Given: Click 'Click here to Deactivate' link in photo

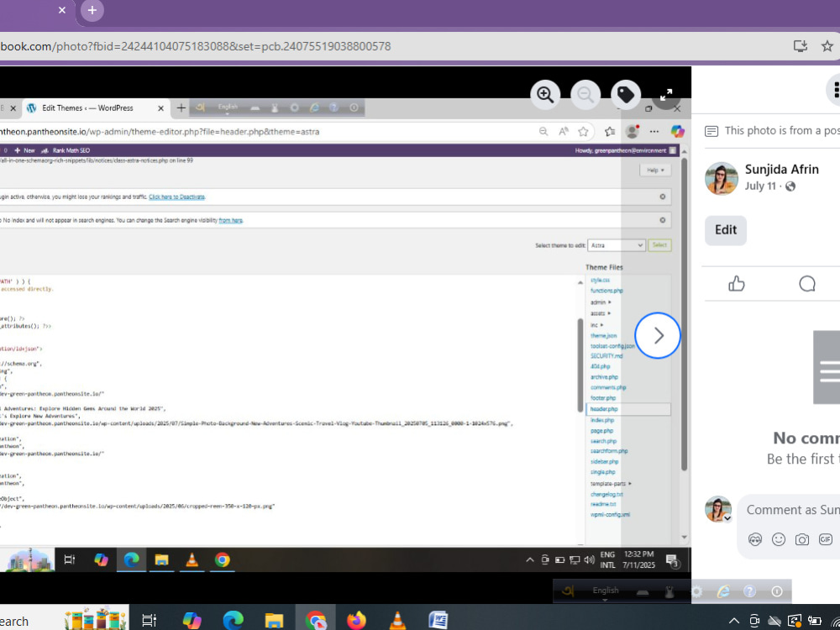Looking at the screenshot, I should point(176,197).
